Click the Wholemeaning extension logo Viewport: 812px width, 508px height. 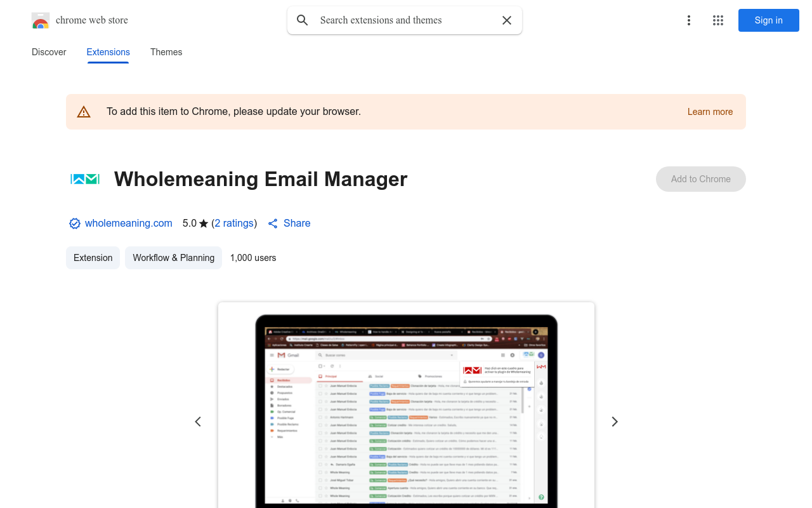(85, 179)
